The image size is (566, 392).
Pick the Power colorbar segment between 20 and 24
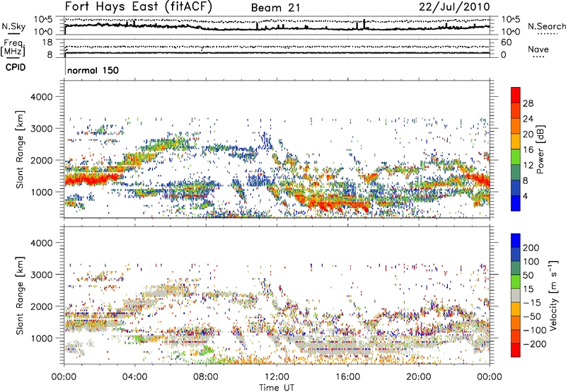(x=516, y=126)
